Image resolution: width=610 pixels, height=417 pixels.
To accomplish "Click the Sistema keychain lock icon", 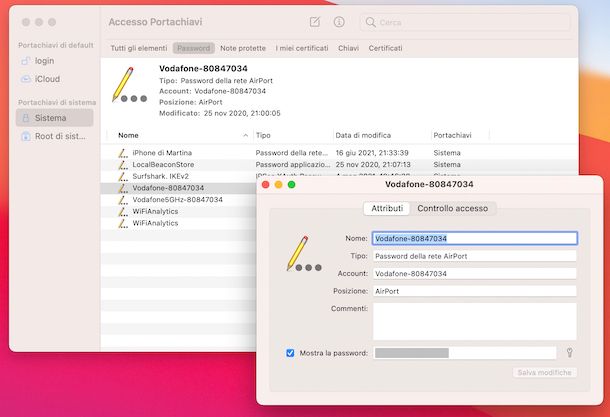I will point(26,118).
